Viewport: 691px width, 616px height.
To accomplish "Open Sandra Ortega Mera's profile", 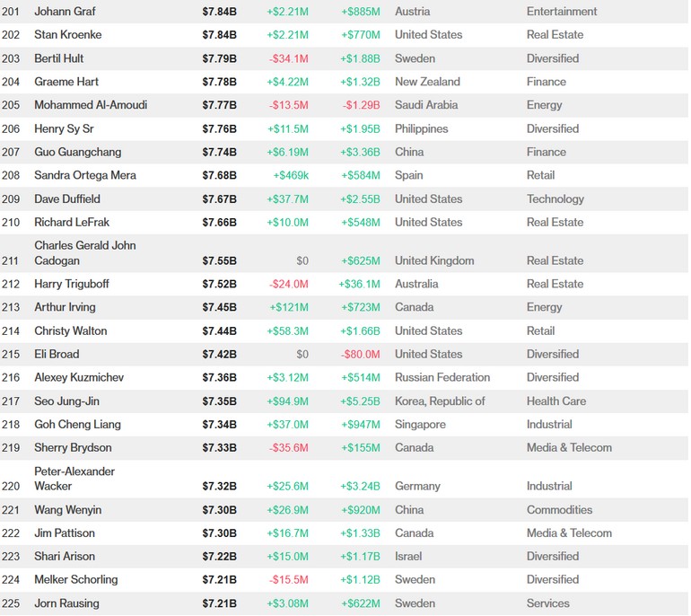I will 85,175.
